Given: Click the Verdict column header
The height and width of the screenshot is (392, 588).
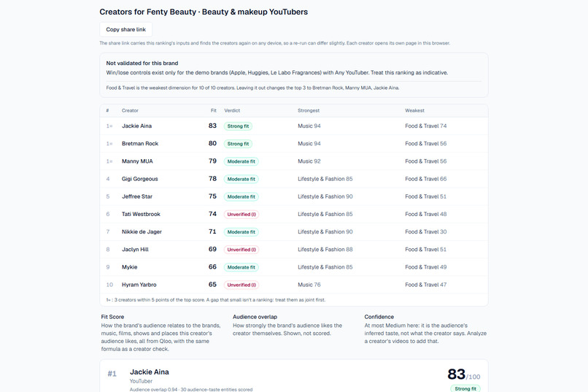Looking at the screenshot, I should coord(232,111).
